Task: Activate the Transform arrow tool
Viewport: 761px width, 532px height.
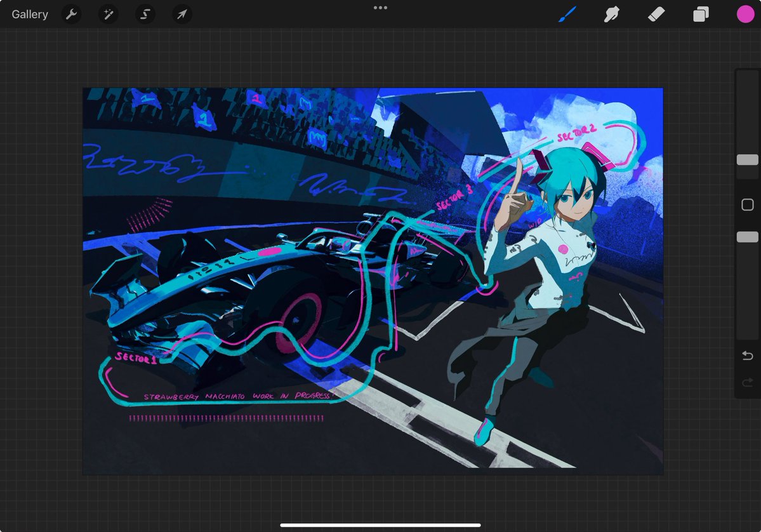Action: (182, 15)
